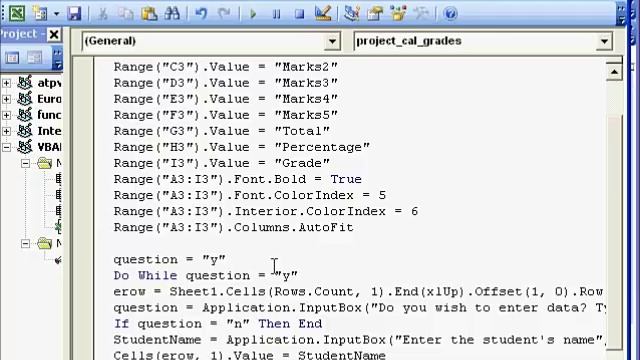Click toolbar options chevron at right end
This screenshot has height=360, width=640.
pos(621,14)
